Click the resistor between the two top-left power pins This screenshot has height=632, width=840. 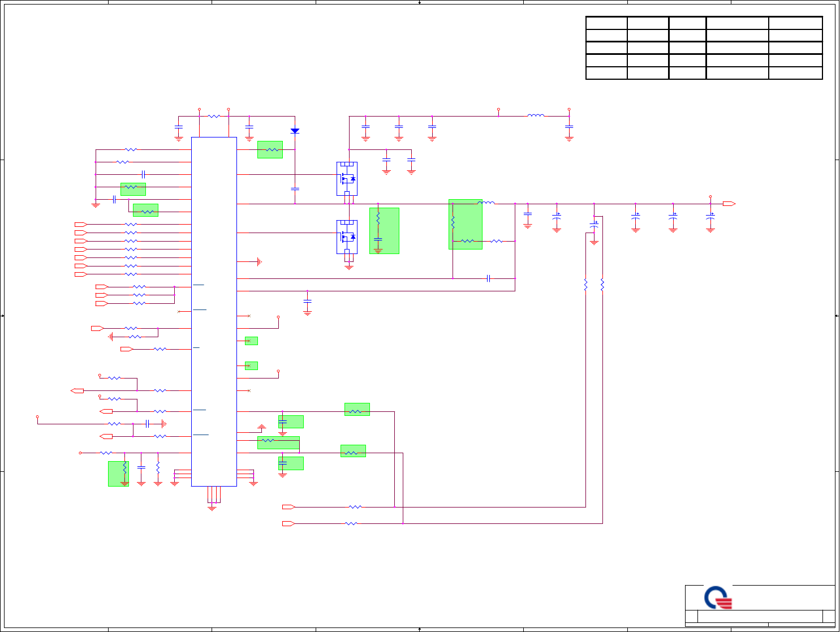click(x=214, y=116)
